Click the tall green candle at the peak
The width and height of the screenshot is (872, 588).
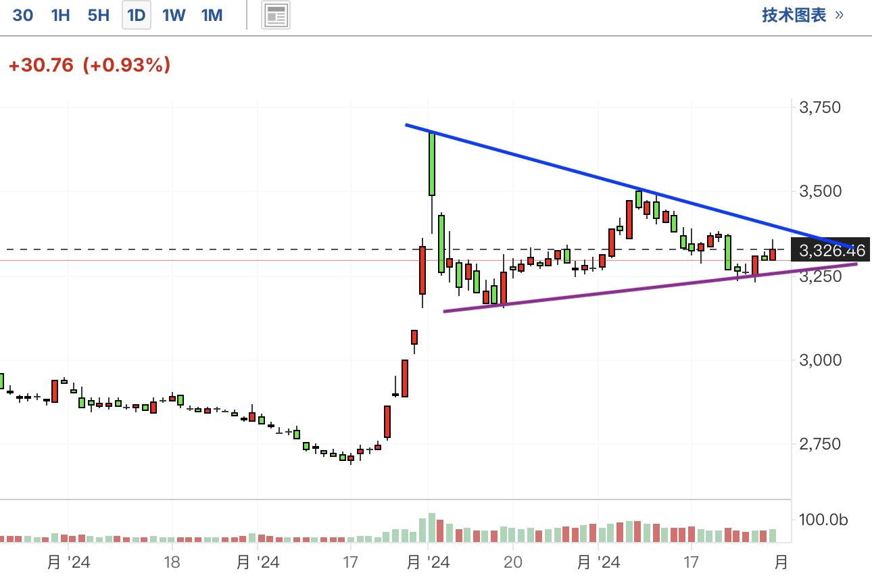tap(432, 164)
